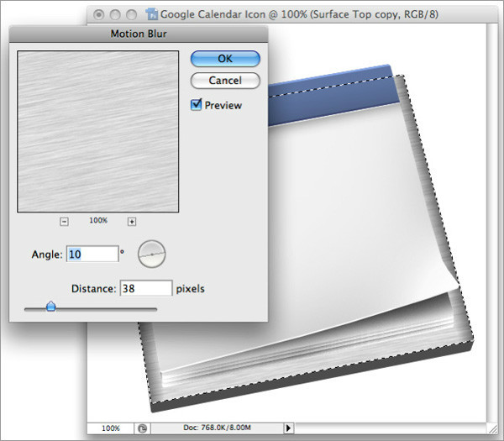The width and height of the screenshot is (504, 441).
Task: Click the Photoshop document icon in title bar
Action: (x=152, y=15)
